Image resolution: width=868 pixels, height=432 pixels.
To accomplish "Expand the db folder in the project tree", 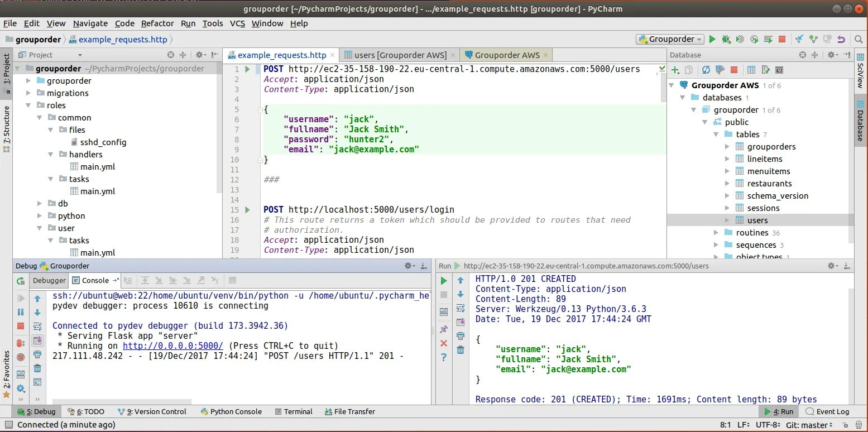I will [x=40, y=204].
